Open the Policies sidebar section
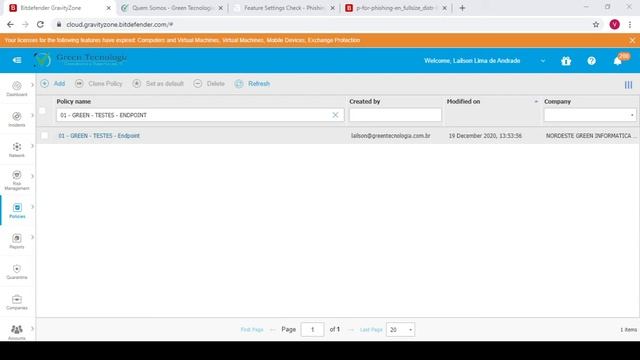Viewport: 640px width, 360px height. click(x=17, y=211)
